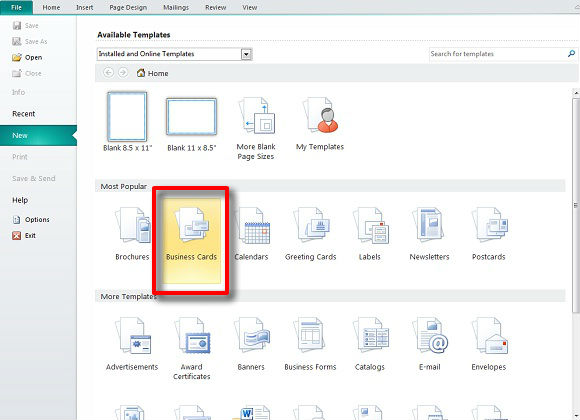Select the Newsletters template icon
This screenshot has height=420, width=580.
click(429, 226)
